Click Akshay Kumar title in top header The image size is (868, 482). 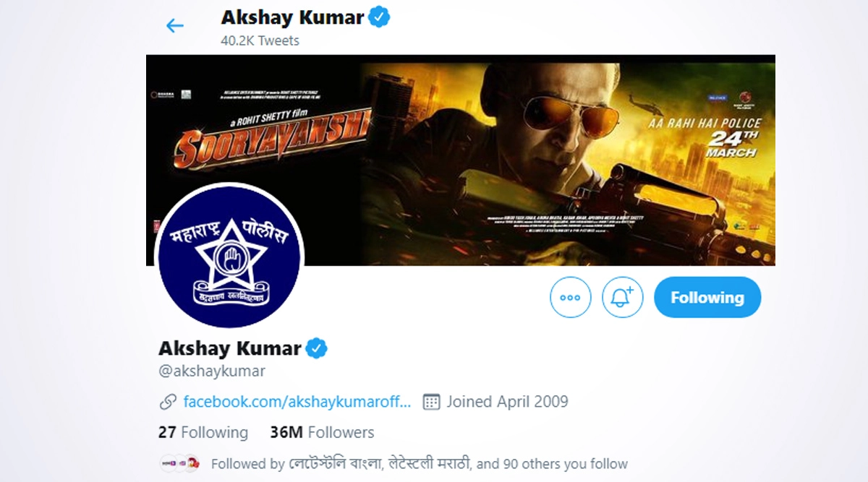tap(292, 17)
